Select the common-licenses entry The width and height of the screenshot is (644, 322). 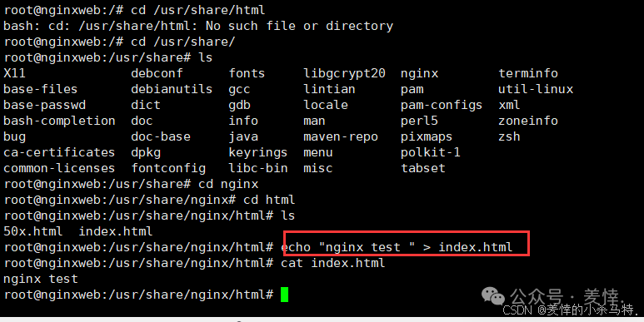pyautogui.click(x=59, y=168)
